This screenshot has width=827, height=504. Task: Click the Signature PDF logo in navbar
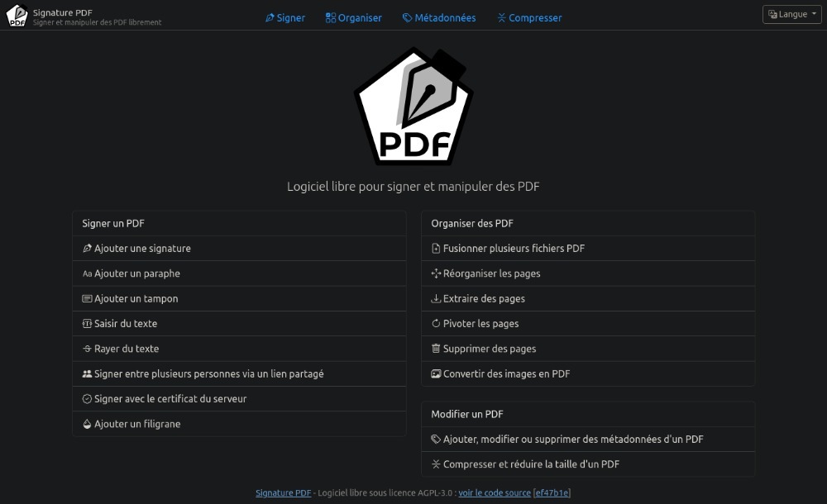17,16
